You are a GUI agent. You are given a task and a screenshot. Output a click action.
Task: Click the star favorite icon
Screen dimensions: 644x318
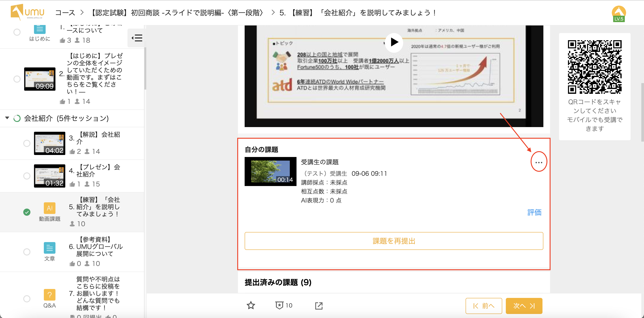251,305
